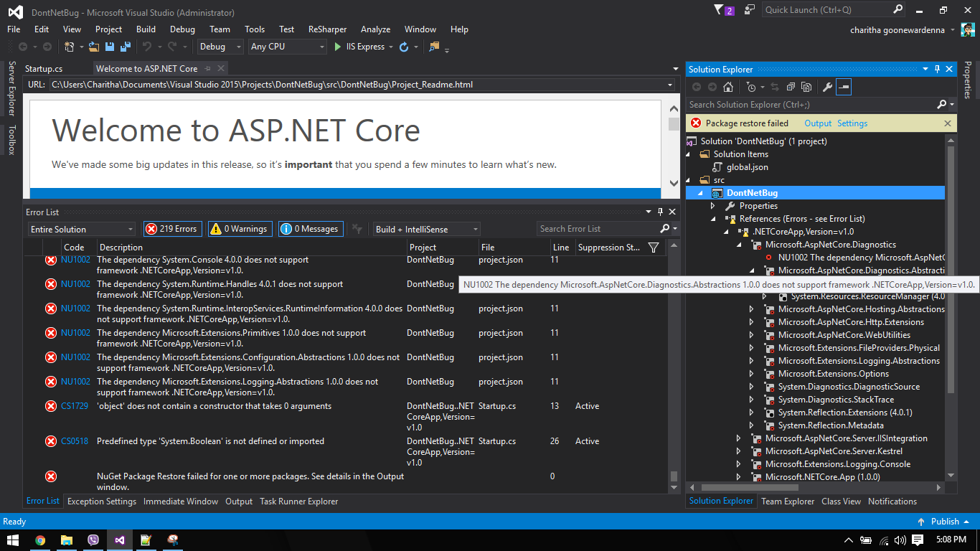The width and height of the screenshot is (980, 551).
Task: Click the Show All Files icon
Action: [806, 87]
